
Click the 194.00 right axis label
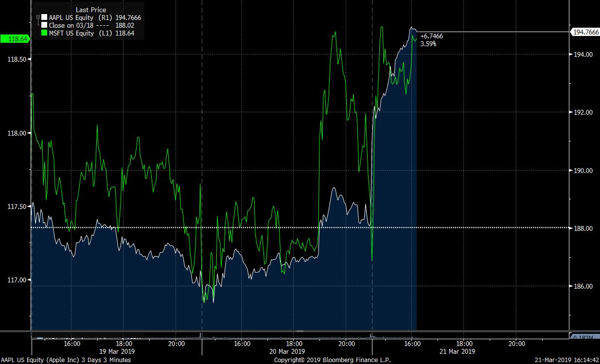pyautogui.click(x=583, y=54)
